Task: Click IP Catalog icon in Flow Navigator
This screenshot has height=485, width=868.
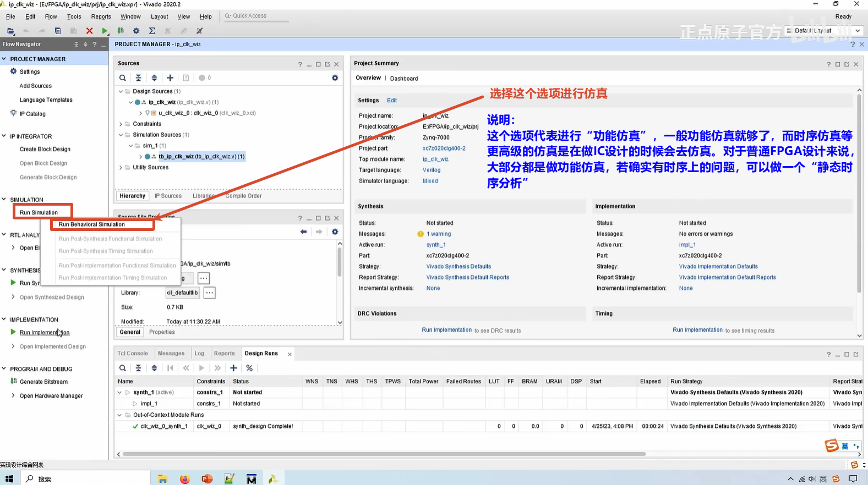Action: (14, 113)
